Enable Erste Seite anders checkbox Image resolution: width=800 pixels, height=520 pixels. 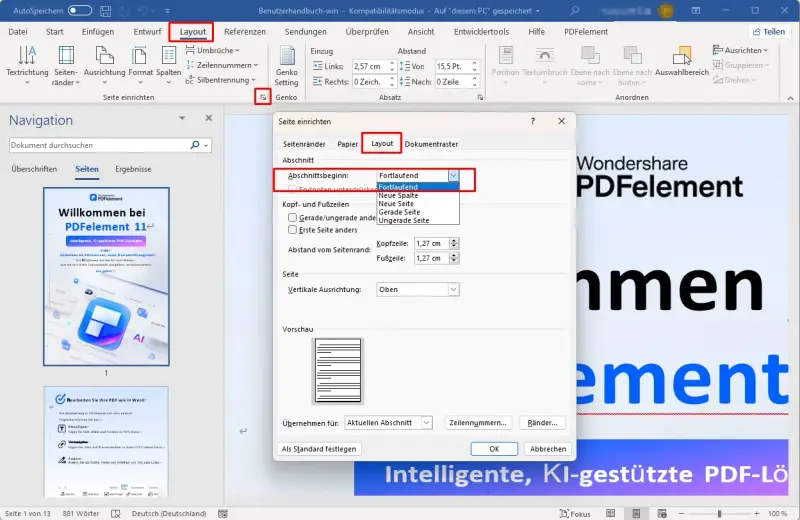click(292, 230)
